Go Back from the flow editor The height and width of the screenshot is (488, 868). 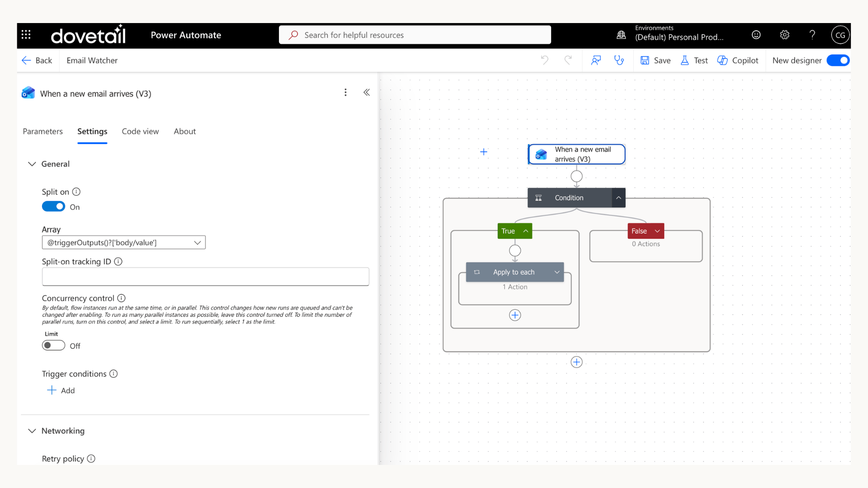[37, 60]
